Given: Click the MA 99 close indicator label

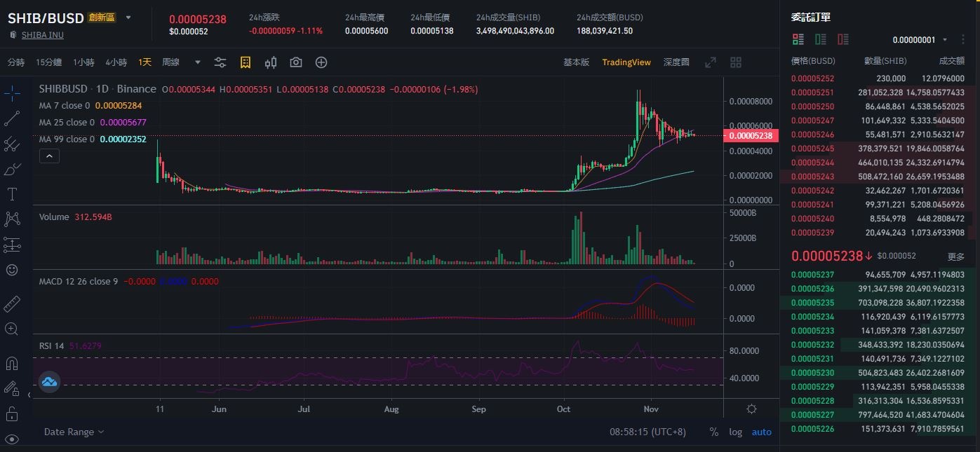Looking at the screenshot, I should (67, 139).
